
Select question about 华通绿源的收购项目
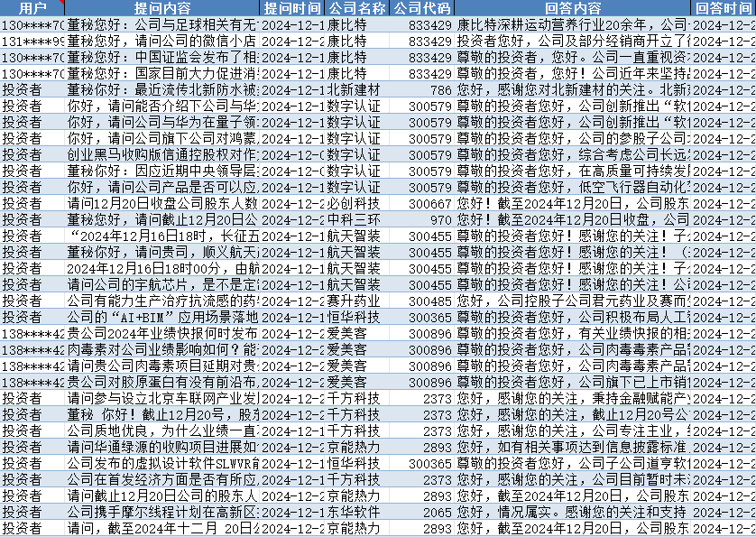point(162,447)
